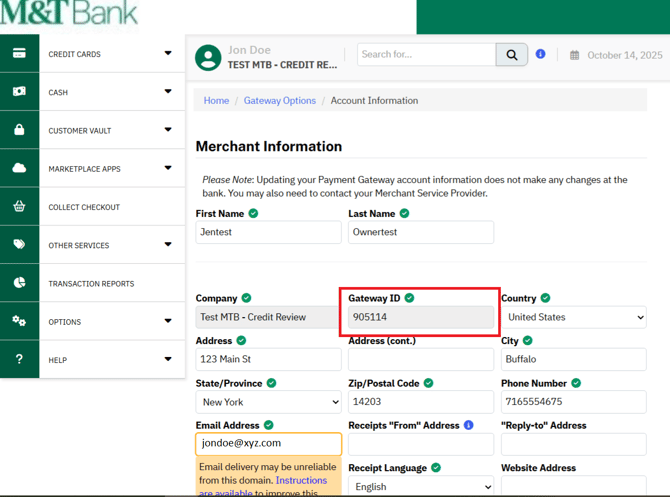Open the State/Province dropdown
The image size is (670, 497).
pos(268,402)
